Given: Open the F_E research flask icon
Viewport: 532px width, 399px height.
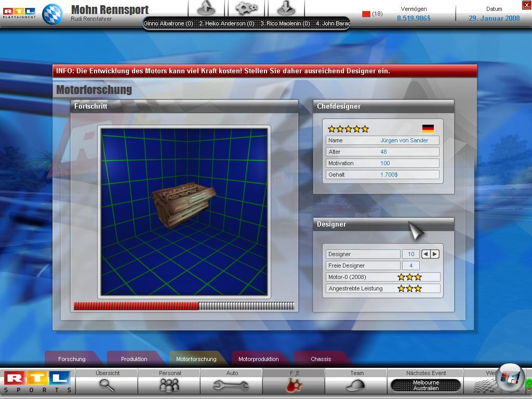Looking at the screenshot, I should [294, 385].
